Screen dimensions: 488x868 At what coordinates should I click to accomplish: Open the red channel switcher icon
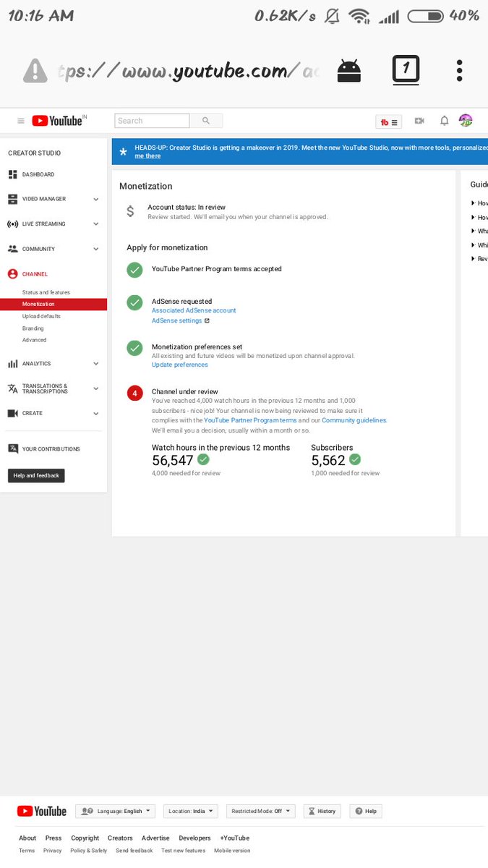click(389, 122)
